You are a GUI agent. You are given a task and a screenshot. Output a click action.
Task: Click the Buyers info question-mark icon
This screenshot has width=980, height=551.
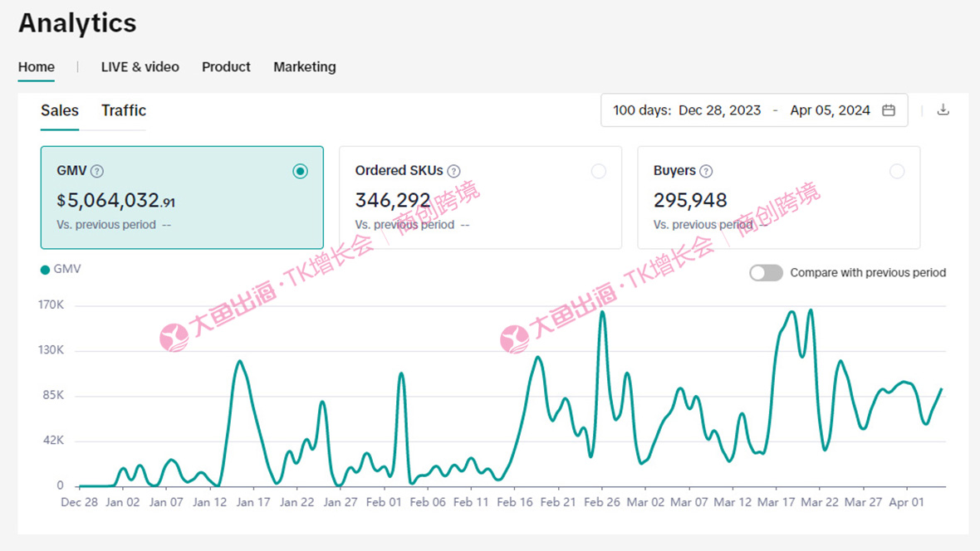tap(706, 171)
